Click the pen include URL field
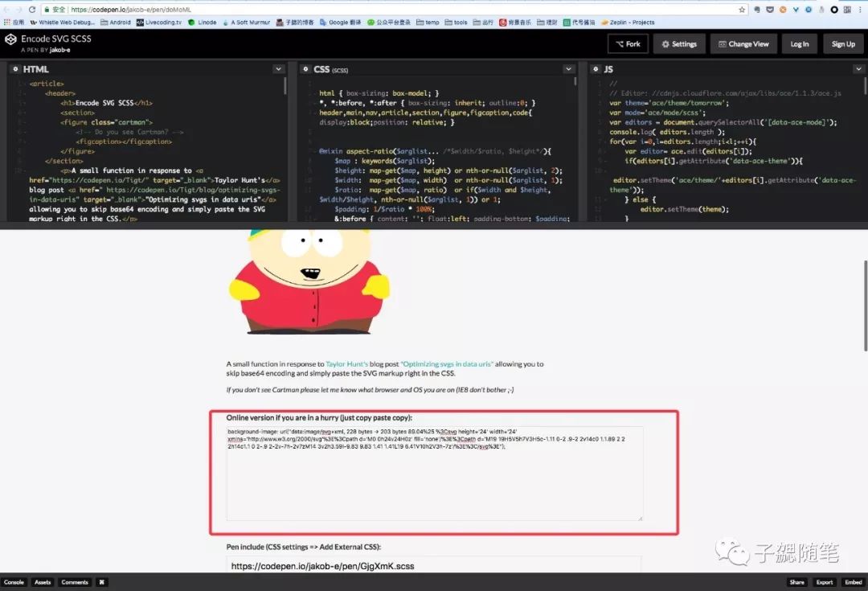The image size is (868, 591). (434, 565)
